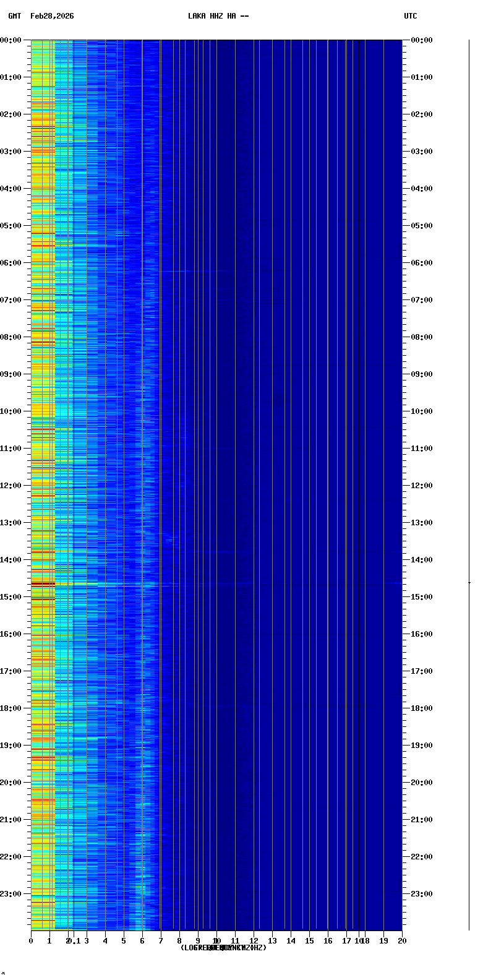The height and width of the screenshot is (980, 496).
Task: Click the 15 Hz frequency axis label
Action: coord(309,941)
